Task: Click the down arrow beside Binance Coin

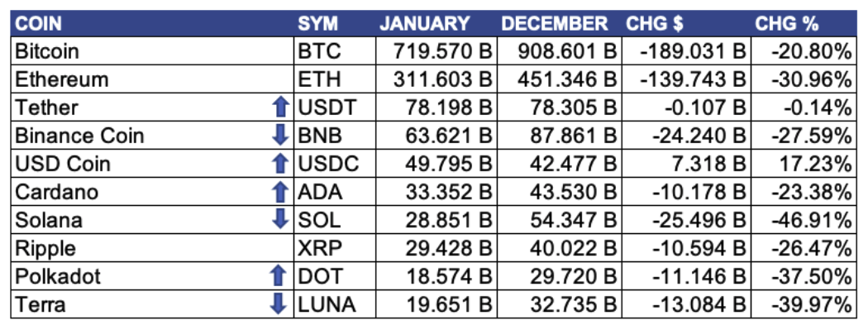Action: [x=281, y=135]
